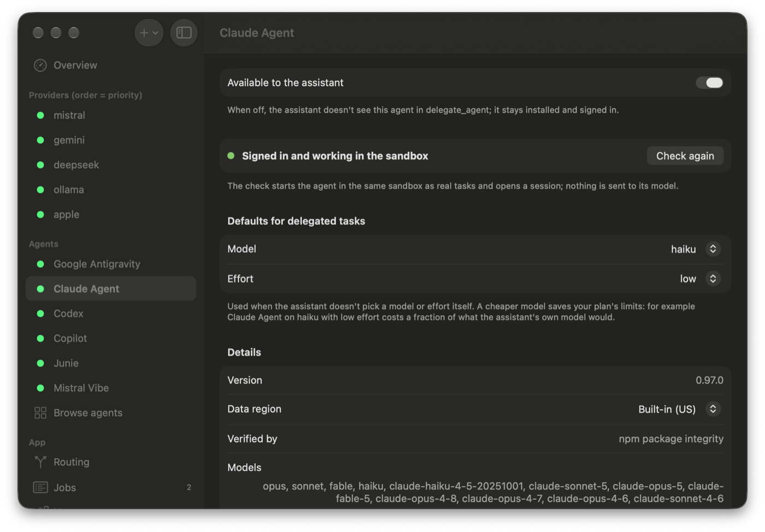Viewport: 765px width, 532px height.
Task: Click the green status dot beside Codex
Action: 40,314
